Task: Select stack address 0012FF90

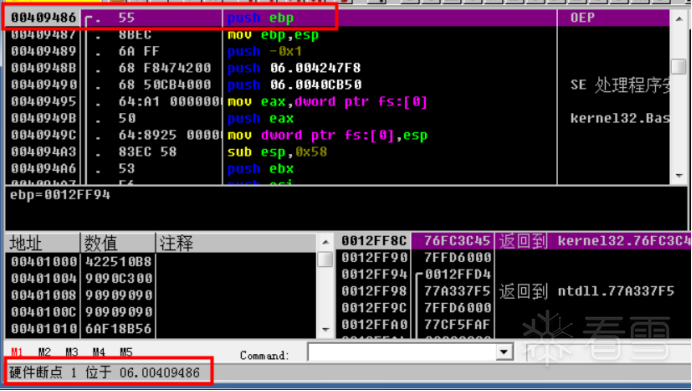Action: pyautogui.click(x=374, y=258)
